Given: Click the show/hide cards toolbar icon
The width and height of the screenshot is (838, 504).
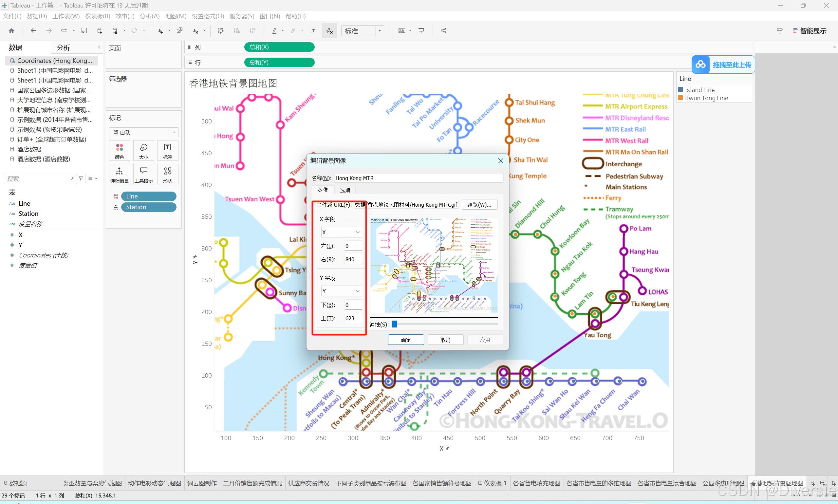Looking at the screenshot, I should 402,31.
